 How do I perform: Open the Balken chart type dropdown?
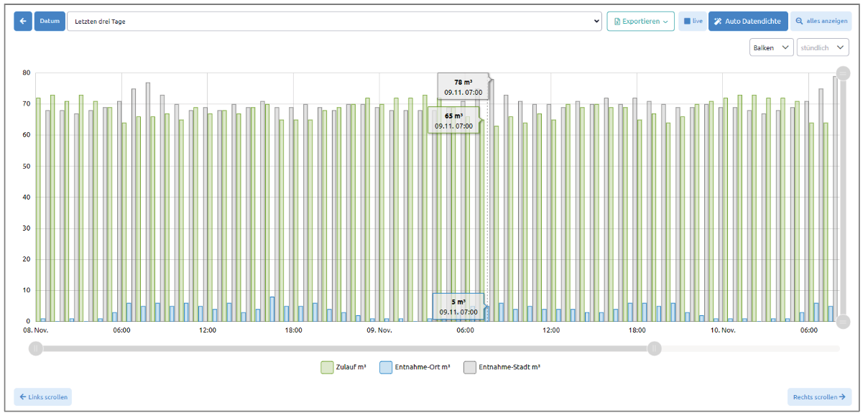(771, 47)
